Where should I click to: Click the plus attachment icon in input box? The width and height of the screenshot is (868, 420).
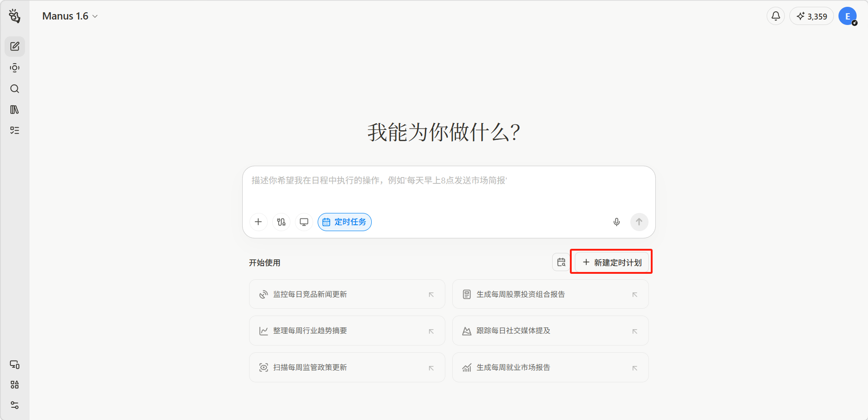coord(258,222)
